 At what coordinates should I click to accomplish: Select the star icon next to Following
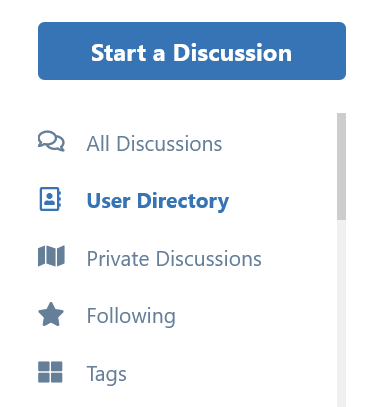(51, 314)
